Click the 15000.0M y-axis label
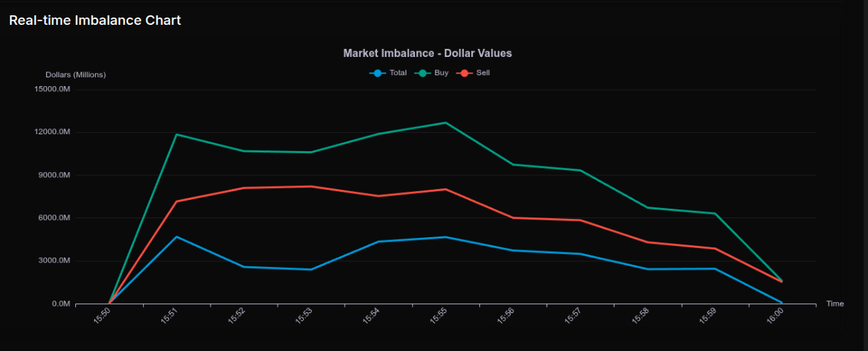868x351 pixels. coord(53,89)
